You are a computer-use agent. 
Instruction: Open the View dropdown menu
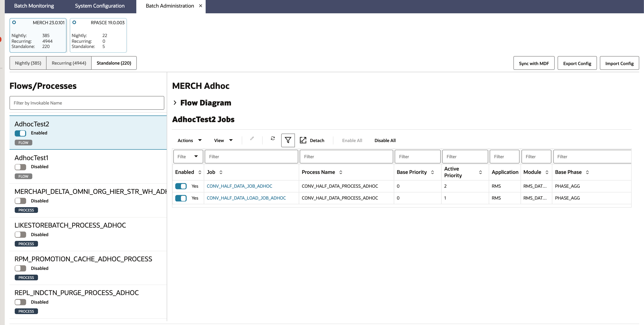tap(223, 140)
